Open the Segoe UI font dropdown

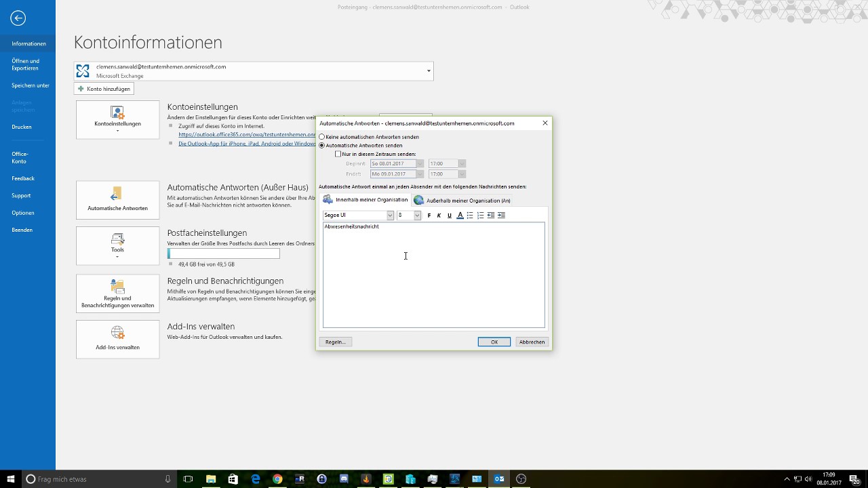click(x=390, y=216)
